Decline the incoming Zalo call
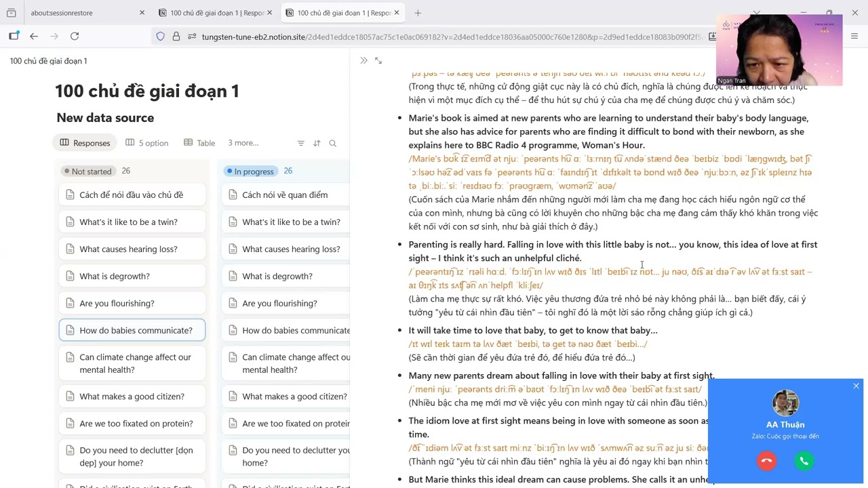The width and height of the screenshot is (868, 488). point(766,461)
